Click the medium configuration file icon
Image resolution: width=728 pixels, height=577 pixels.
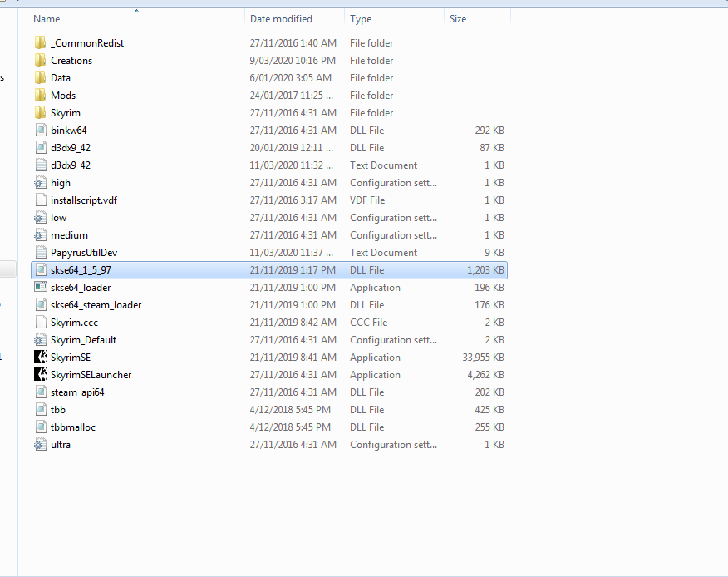pyautogui.click(x=41, y=235)
